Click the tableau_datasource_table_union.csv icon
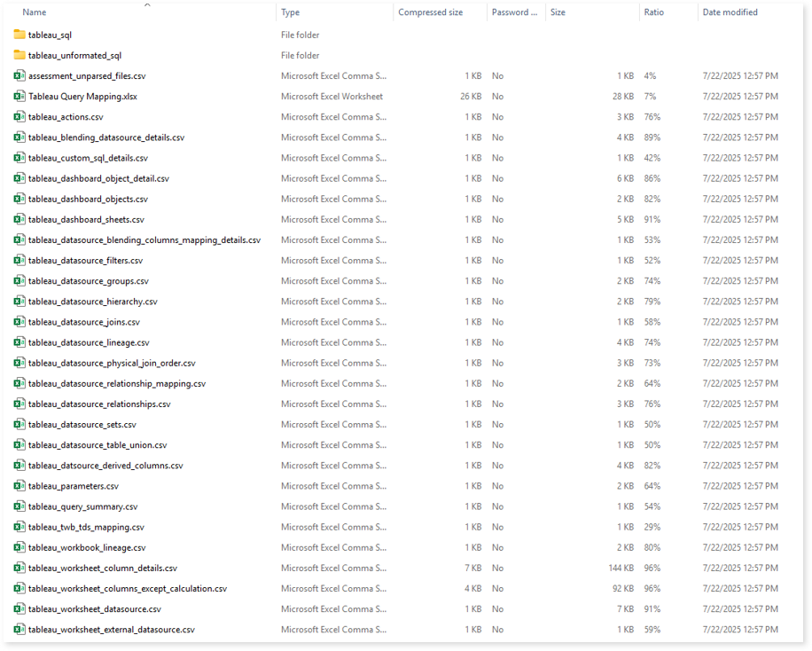The image size is (812, 651). (20, 444)
